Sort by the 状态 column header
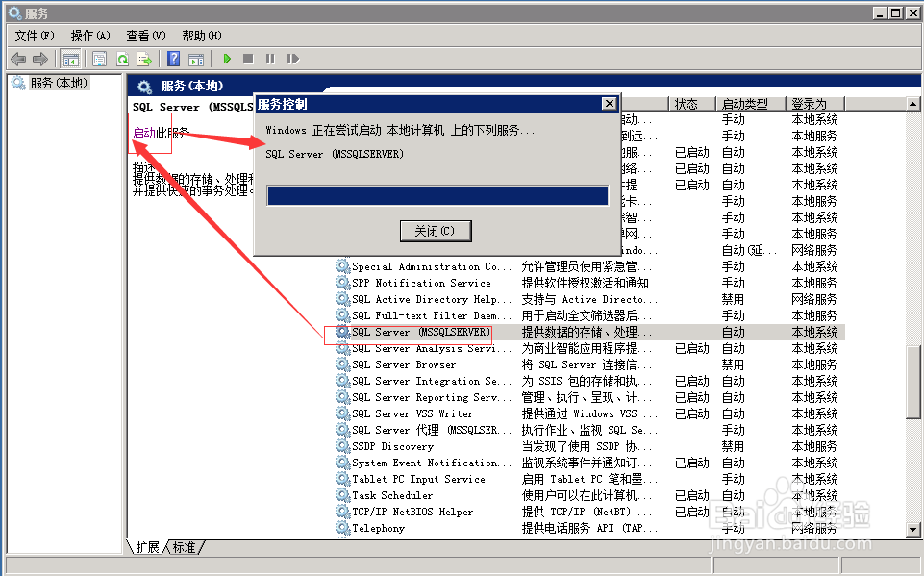This screenshot has width=924, height=576. 692,105
